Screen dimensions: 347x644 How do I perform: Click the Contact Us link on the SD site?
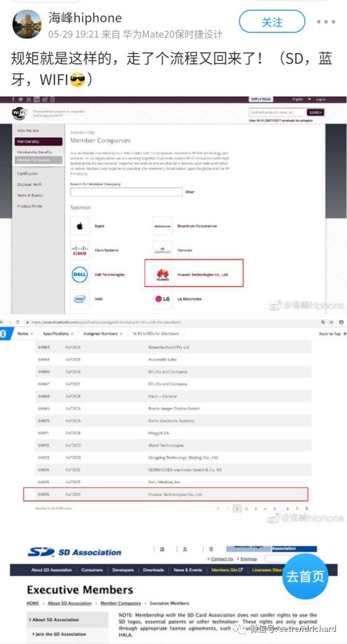[222, 559]
